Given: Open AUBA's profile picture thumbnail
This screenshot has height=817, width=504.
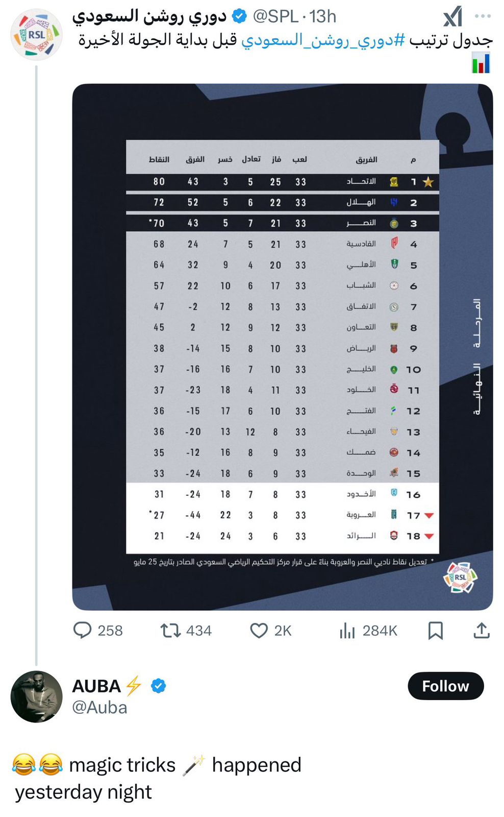Looking at the screenshot, I should click(36, 696).
